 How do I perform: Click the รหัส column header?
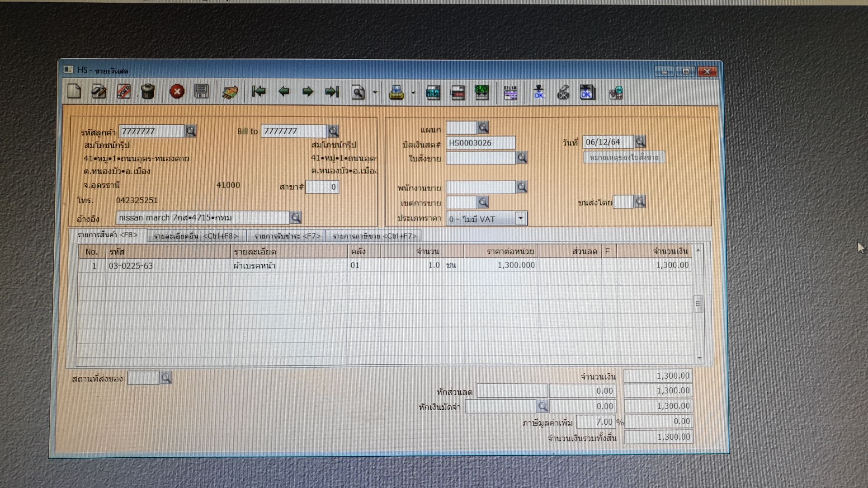point(168,251)
